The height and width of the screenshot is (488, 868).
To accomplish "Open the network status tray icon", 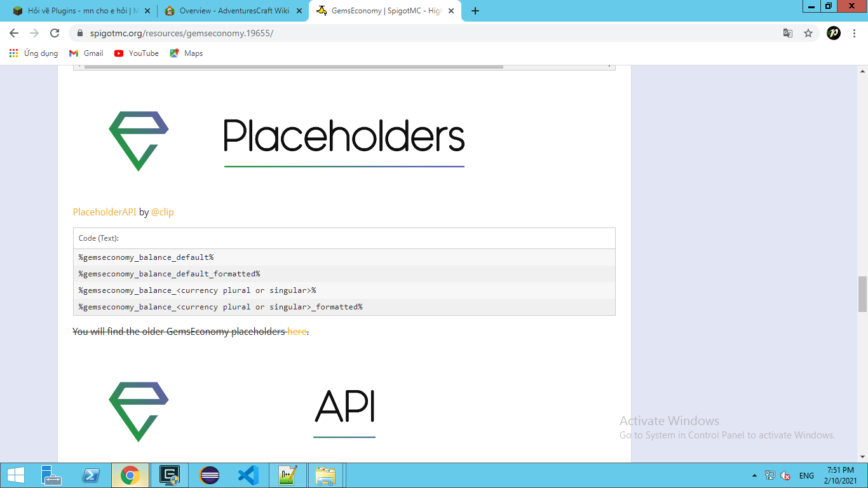I will (770, 475).
